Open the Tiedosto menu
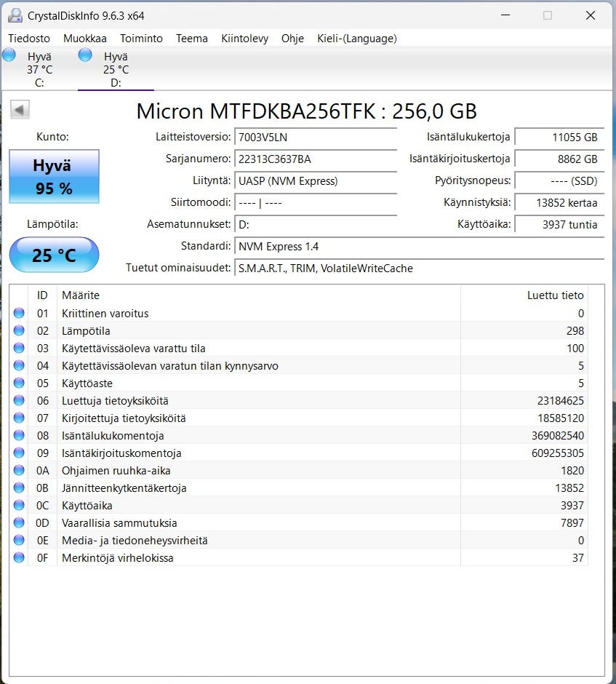The image size is (616, 684). (x=29, y=39)
